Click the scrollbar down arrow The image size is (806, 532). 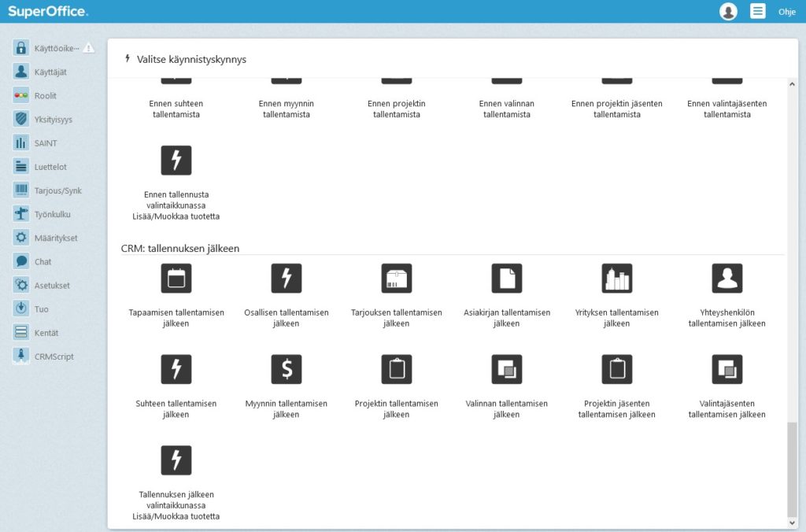pos(792,523)
